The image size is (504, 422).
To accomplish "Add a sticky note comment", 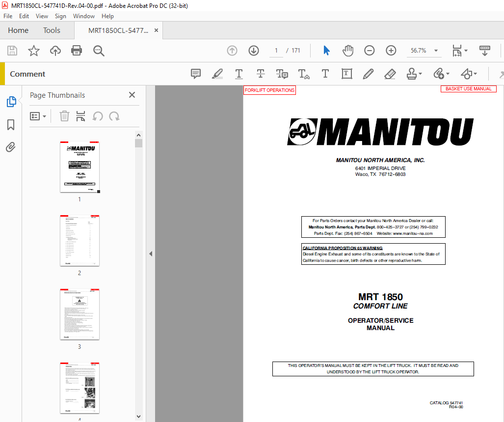I will 196,74.
